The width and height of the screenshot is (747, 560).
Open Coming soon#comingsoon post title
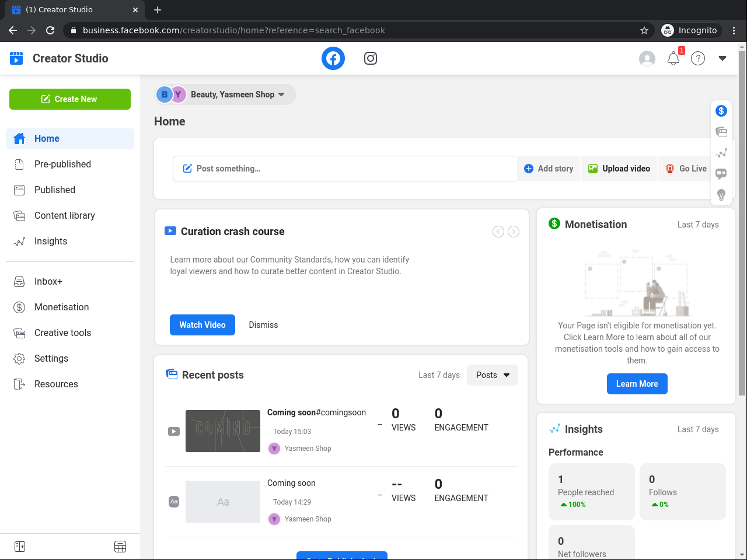[x=317, y=412]
